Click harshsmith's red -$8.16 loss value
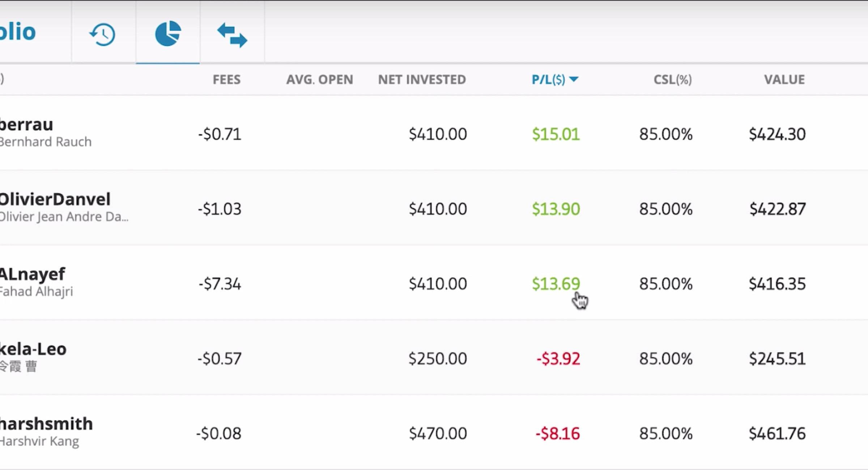 point(557,433)
